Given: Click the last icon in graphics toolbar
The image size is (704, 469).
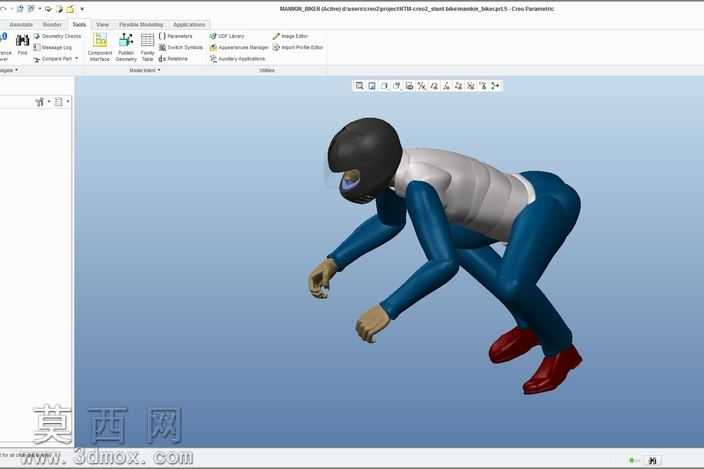Looking at the screenshot, I should pos(495,86).
